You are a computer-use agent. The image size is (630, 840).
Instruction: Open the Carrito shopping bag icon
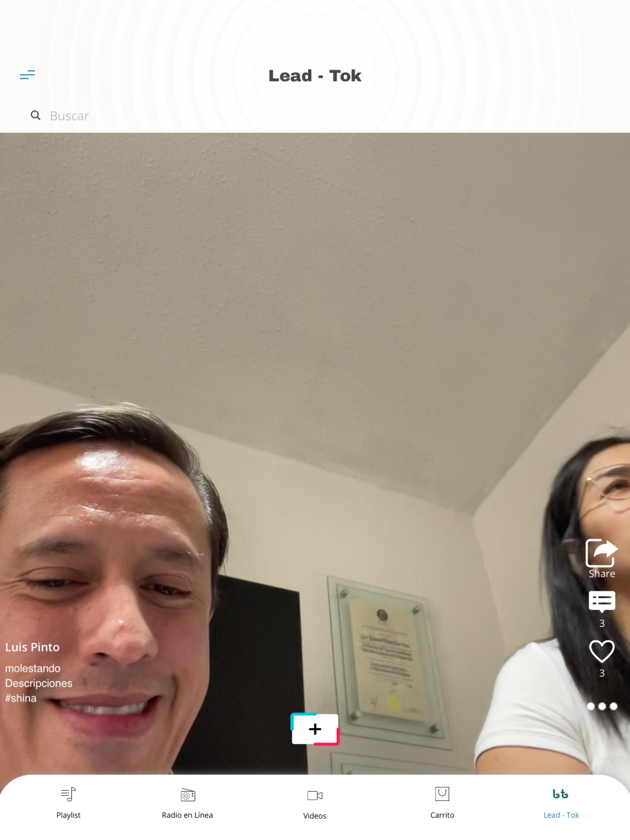[442, 794]
